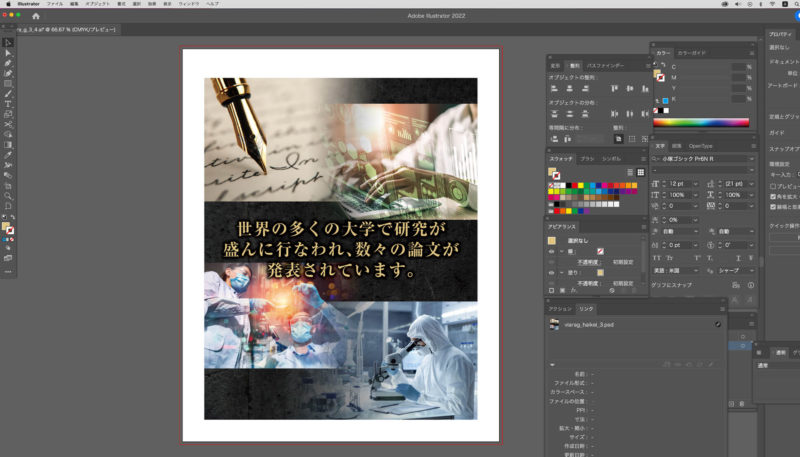Click vertical align bottom icon
The width and height of the screenshot is (800, 457).
[x=645, y=89]
